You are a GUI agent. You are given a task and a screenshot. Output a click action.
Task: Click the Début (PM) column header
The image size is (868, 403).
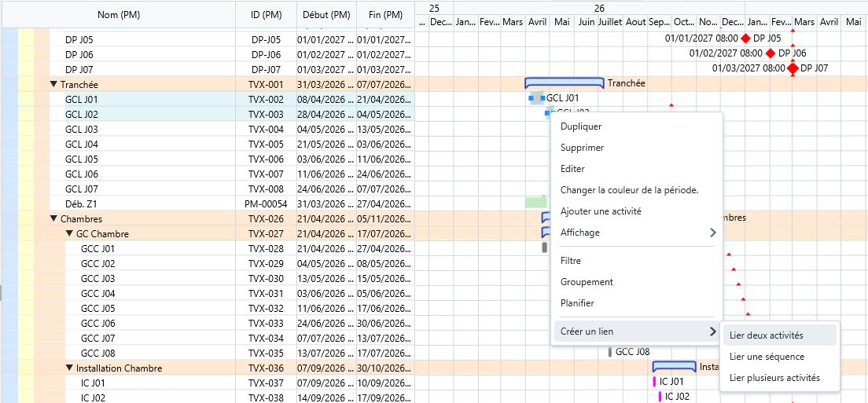click(x=325, y=14)
